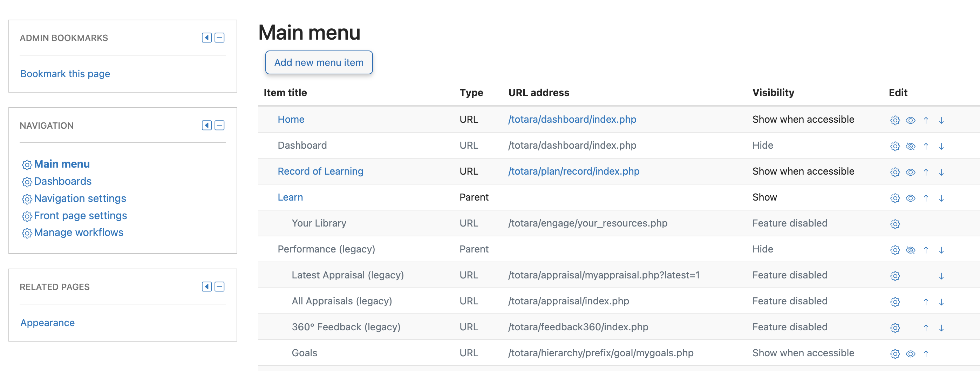Viewport: 980px width, 371px height.
Task: Move Dashboard item up
Action: click(926, 146)
